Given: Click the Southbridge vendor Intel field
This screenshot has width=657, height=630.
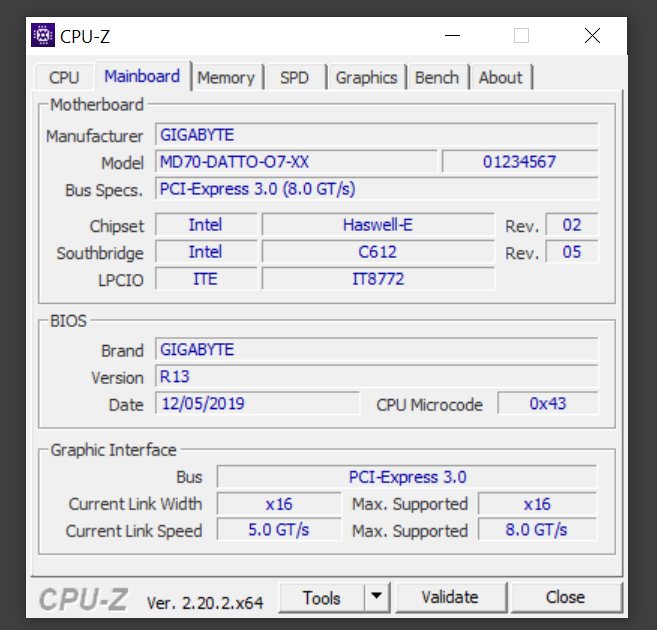Looking at the screenshot, I should (x=206, y=252).
